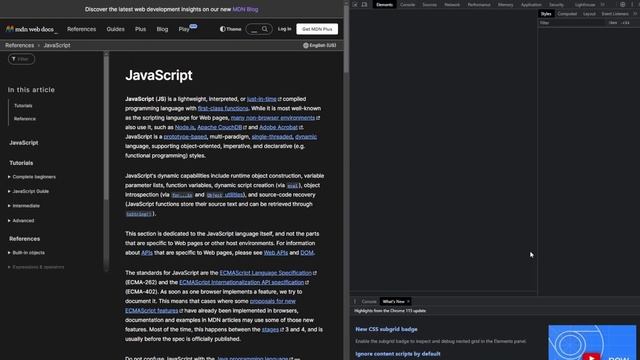The image size is (640, 360).
Task: Click the search magnifier icon in MDN header
Action: 265,29
